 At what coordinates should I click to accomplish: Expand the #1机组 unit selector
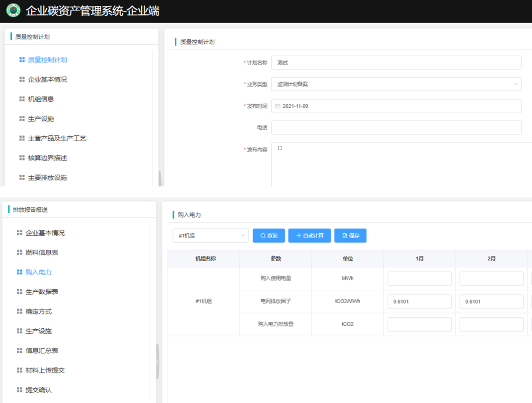[210, 236]
